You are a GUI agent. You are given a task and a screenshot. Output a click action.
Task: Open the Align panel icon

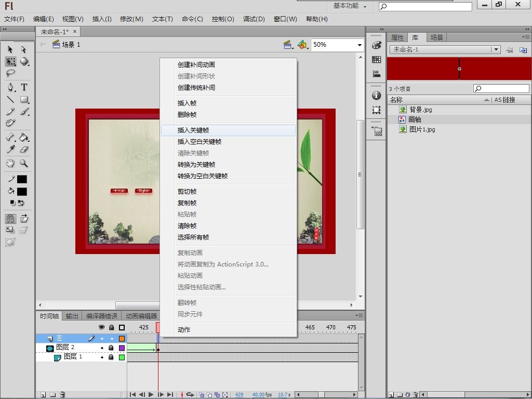377,74
